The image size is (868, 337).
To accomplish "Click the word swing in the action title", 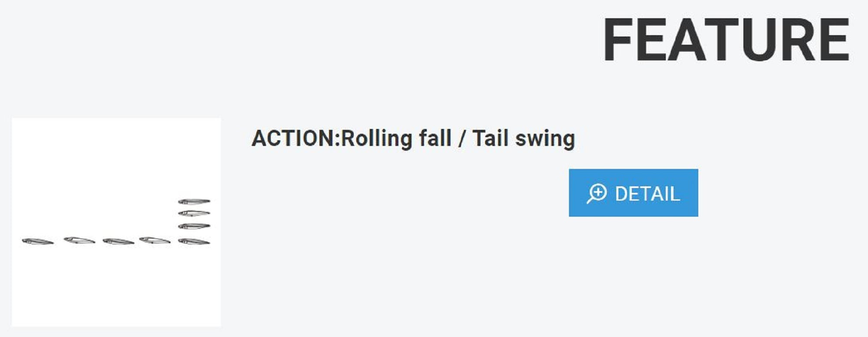I will point(545,139).
